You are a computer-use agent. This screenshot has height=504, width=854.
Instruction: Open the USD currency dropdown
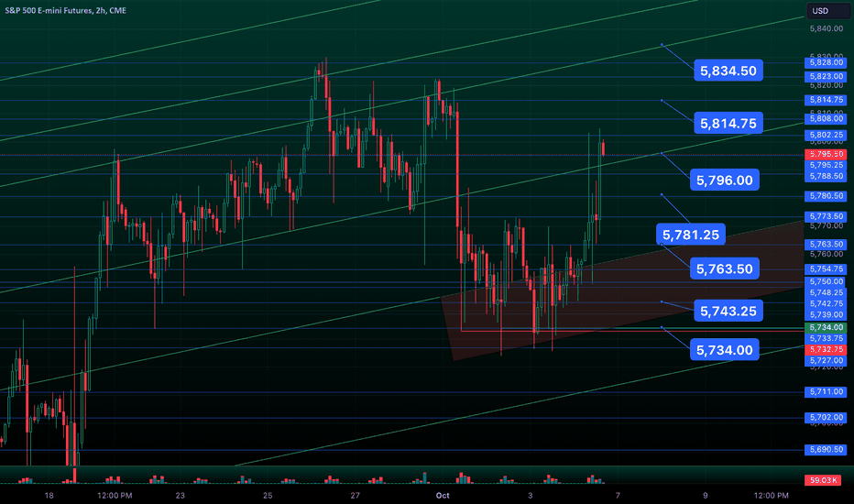(827, 11)
